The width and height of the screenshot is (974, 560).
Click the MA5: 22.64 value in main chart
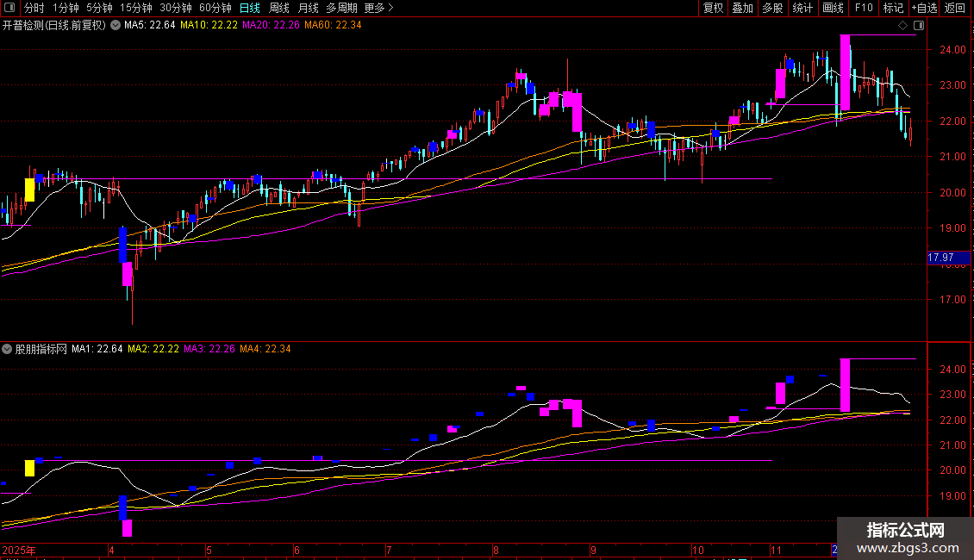(x=150, y=26)
